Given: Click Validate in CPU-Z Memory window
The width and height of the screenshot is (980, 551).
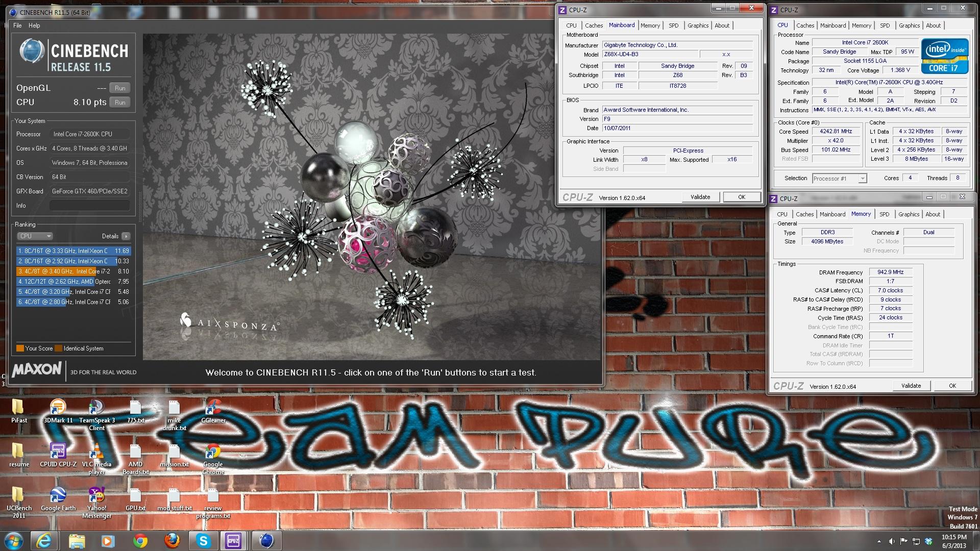Looking at the screenshot, I should pyautogui.click(x=911, y=386).
